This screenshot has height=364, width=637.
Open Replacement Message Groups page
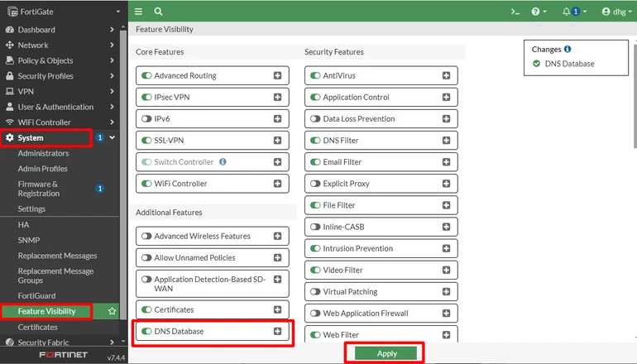(55, 275)
